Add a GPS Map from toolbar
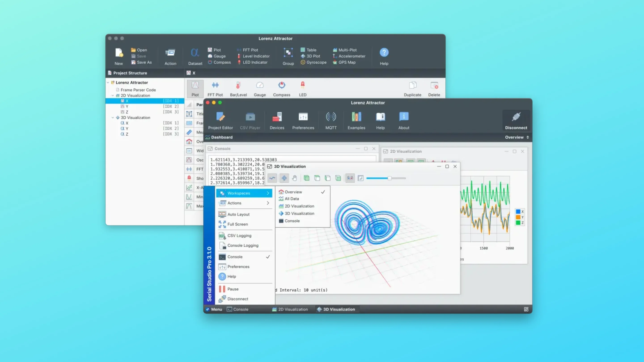 [x=344, y=62]
